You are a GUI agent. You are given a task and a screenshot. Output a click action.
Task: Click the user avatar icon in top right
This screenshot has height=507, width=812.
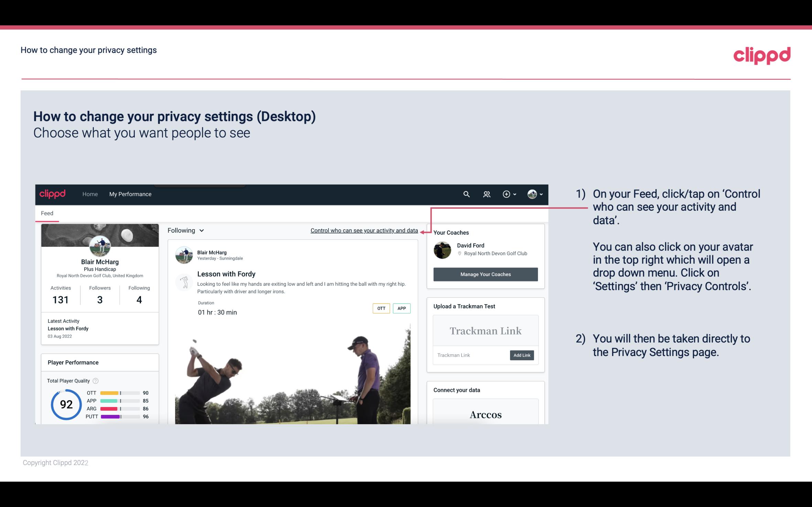tap(532, 193)
